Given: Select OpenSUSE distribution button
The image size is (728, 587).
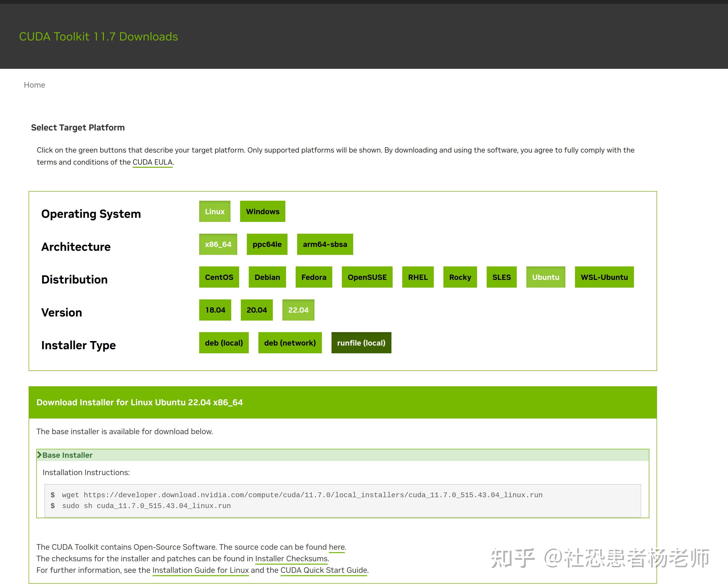Looking at the screenshot, I should coord(367,277).
